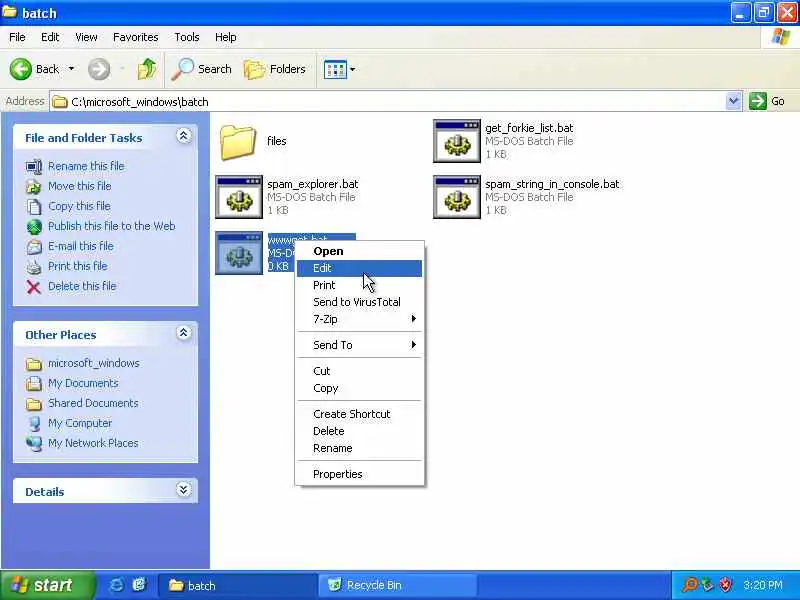Open Back button history dropdown arrow
Viewport: 800px width, 600px height.
(71, 69)
